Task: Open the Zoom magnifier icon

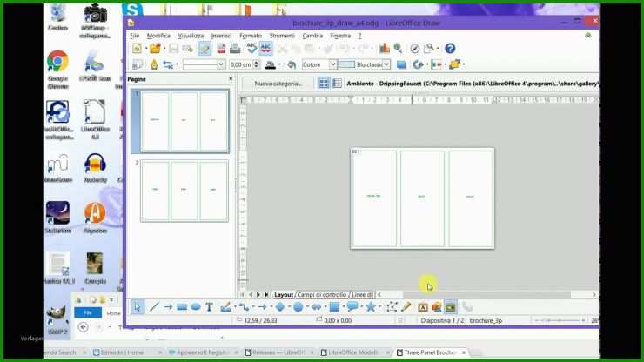Action: [429, 49]
